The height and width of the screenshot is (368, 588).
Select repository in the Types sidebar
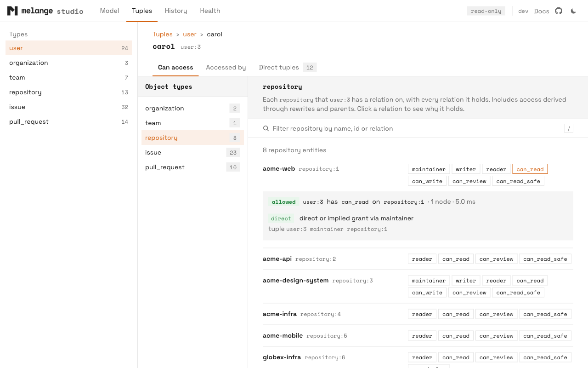coord(69,92)
